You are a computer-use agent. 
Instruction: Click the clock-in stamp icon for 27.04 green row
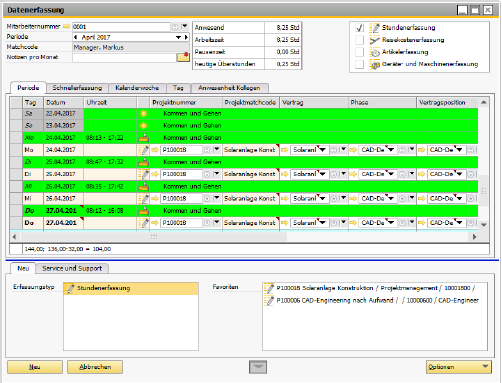point(143,211)
